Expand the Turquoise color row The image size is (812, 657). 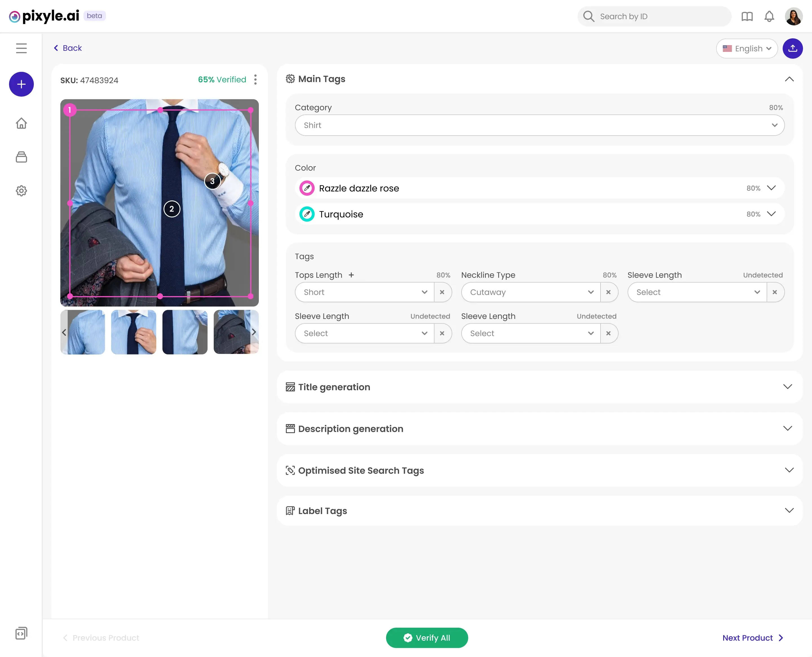tap(771, 214)
